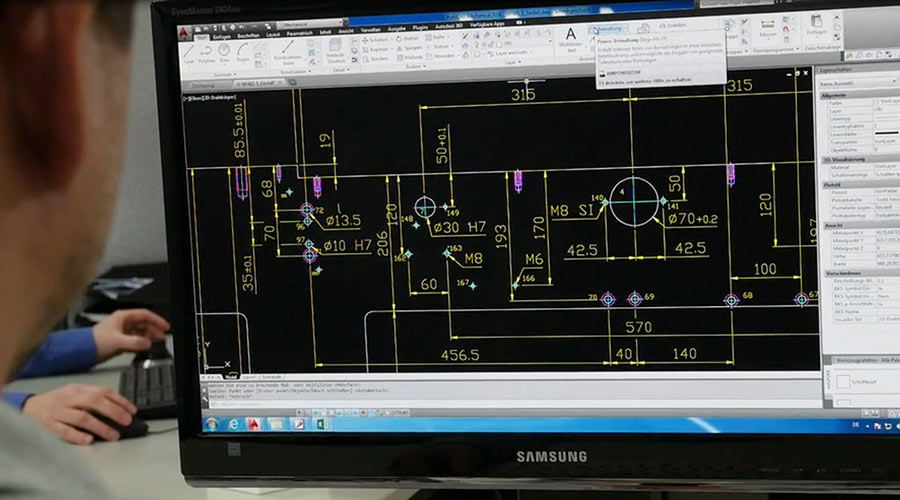Viewport: 900px width, 500px height.
Task: Pick the Stutzen trim tool
Action: [x=439, y=47]
